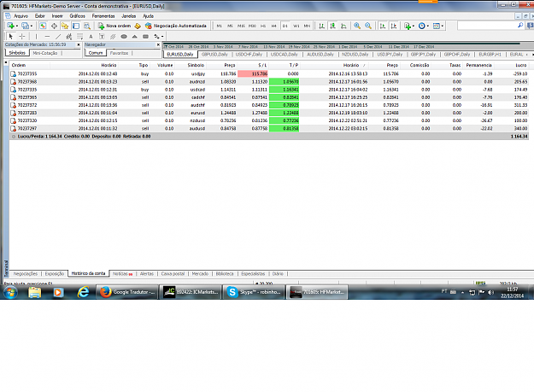Sort by the Símbolo column header
Image resolution: width=534 pixels, height=392 pixels.
click(x=196, y=65)
